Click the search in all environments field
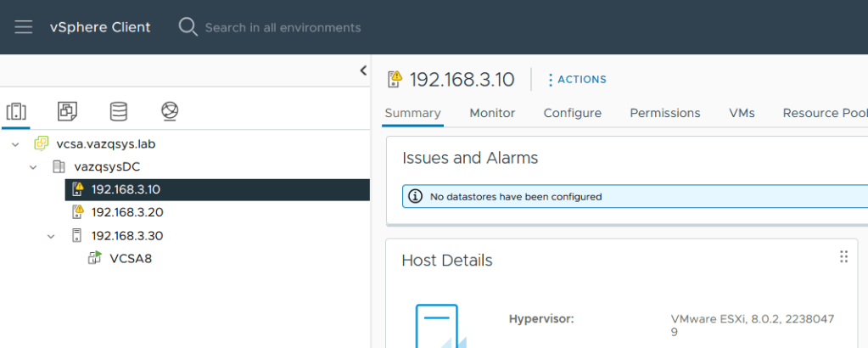This screenshot has width=868, height=348. click(283, 28)
